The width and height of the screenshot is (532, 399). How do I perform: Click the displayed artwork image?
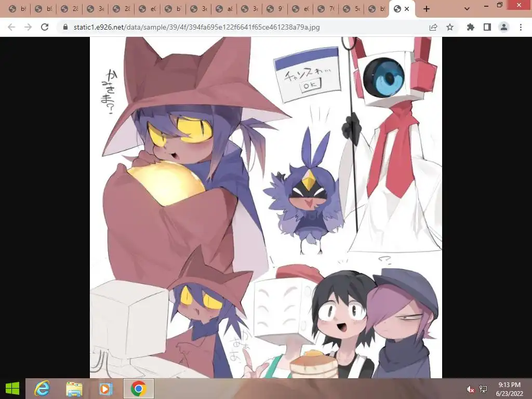pyautogui.click(x=265, y=207)
